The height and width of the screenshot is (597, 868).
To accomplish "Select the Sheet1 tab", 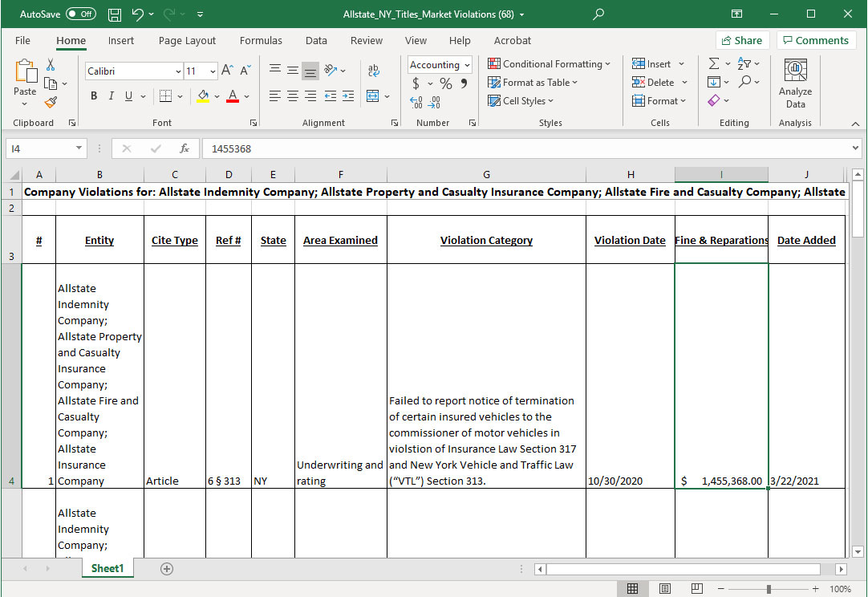I will [107, 568].
